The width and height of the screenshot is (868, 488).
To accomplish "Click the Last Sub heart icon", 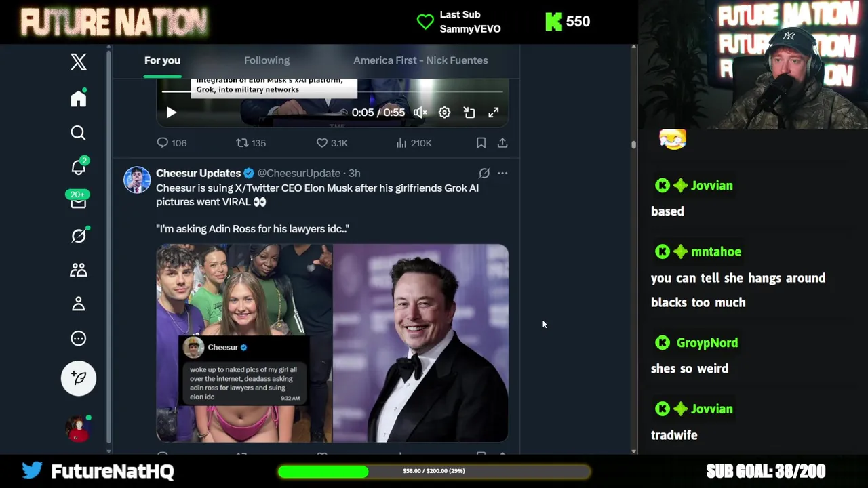I will 425,22.
